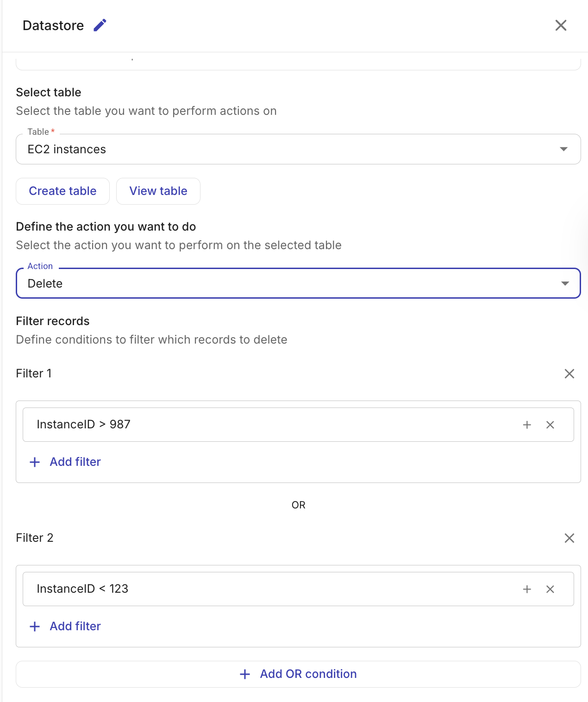Image resolution: width=588 pixels, height=702 pixels.
Task: Click Add OR condition button
Action: tap(308, 674)
